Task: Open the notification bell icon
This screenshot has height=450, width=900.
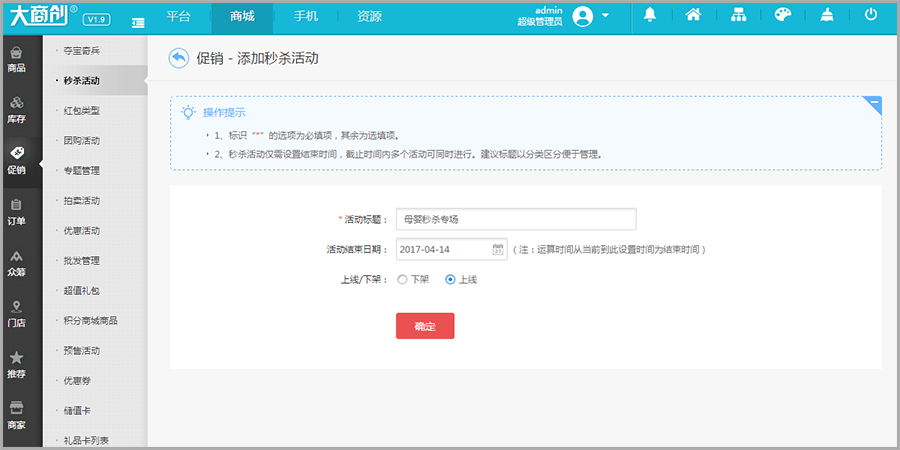Action: point(649,15)
